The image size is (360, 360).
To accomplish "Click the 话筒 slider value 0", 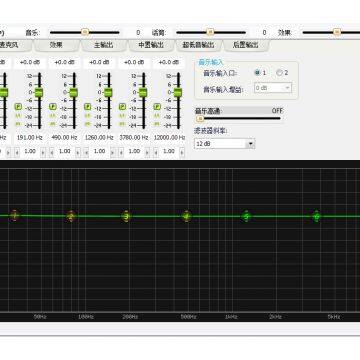I will point(264,33).
